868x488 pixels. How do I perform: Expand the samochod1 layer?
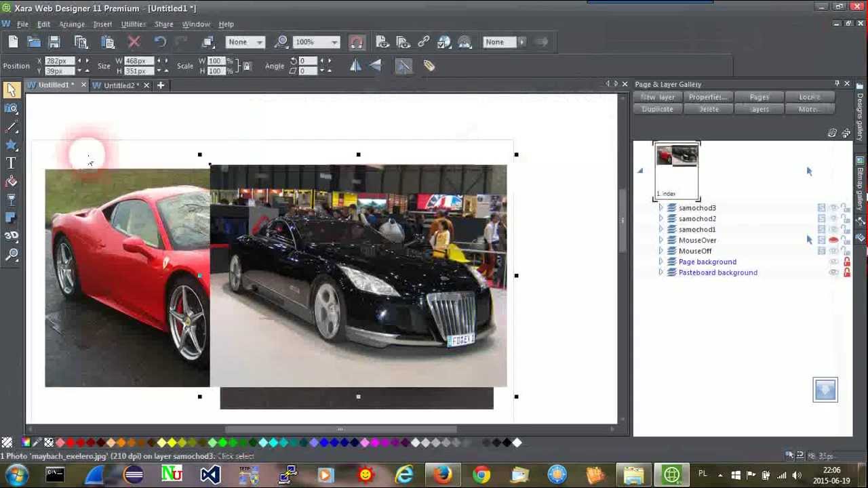661,229
